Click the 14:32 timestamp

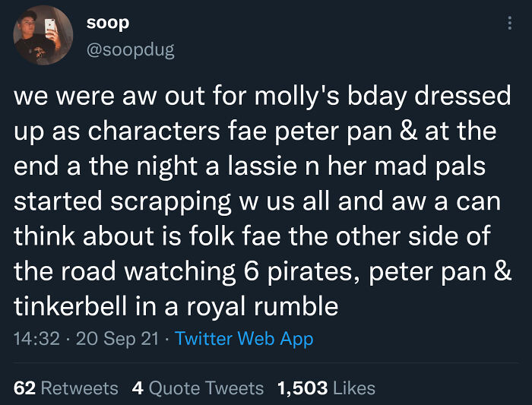pyautogui.click(x=36, y=339)
